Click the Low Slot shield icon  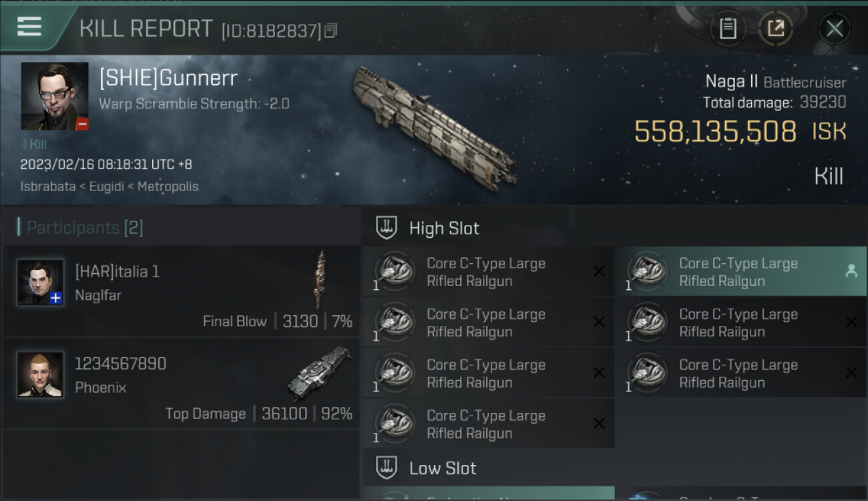[x=387, y=468]
